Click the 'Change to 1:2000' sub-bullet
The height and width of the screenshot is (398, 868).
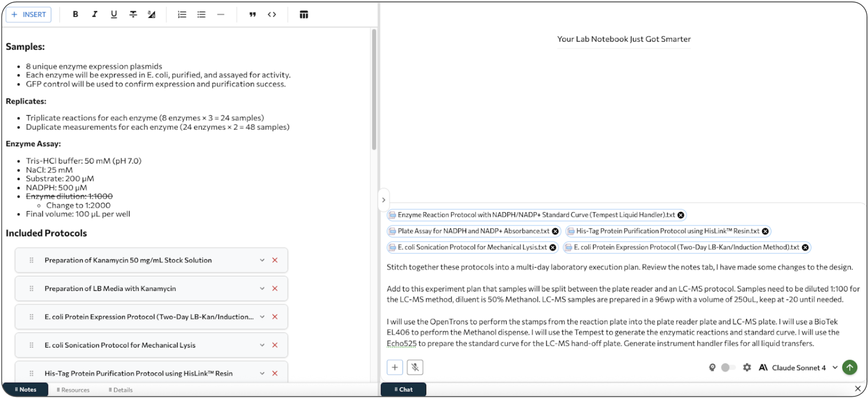click(x=78, y=205)
